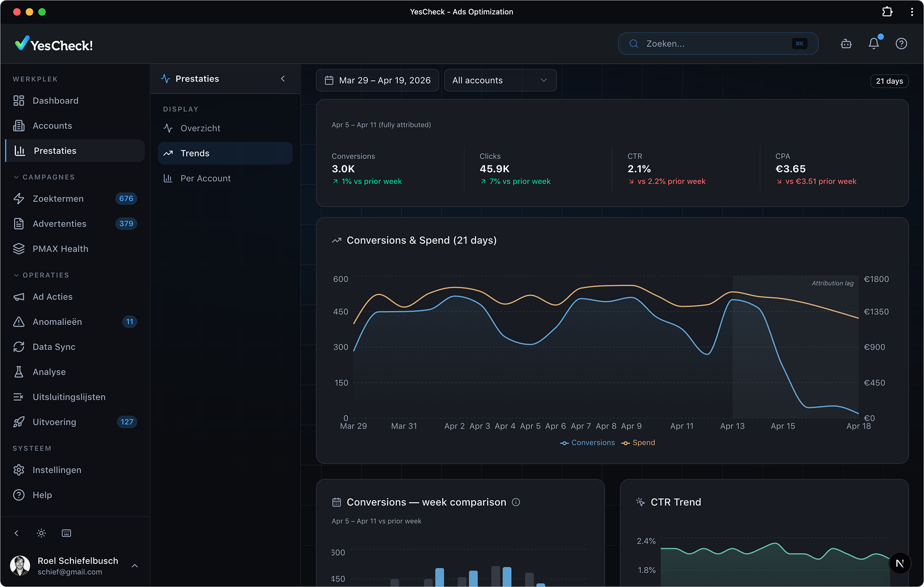Open the Zoektermen page
This screenshot has width=924, height=587.
(75, 199)
